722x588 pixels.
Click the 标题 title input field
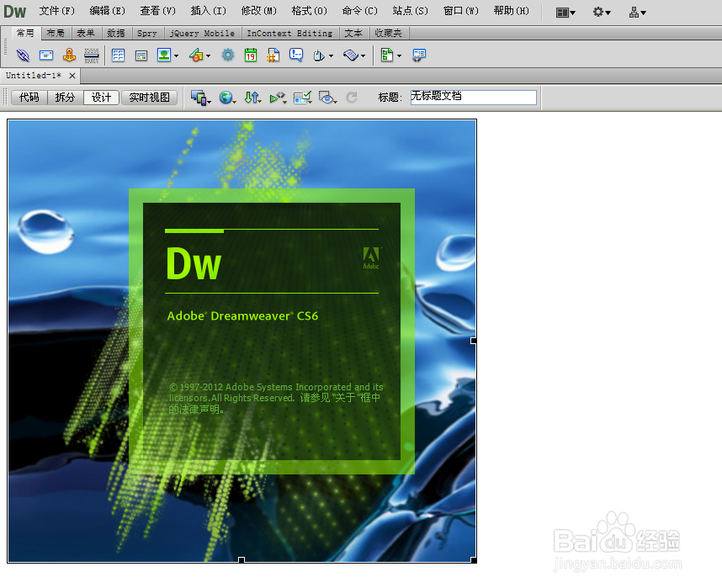[474, 97]
